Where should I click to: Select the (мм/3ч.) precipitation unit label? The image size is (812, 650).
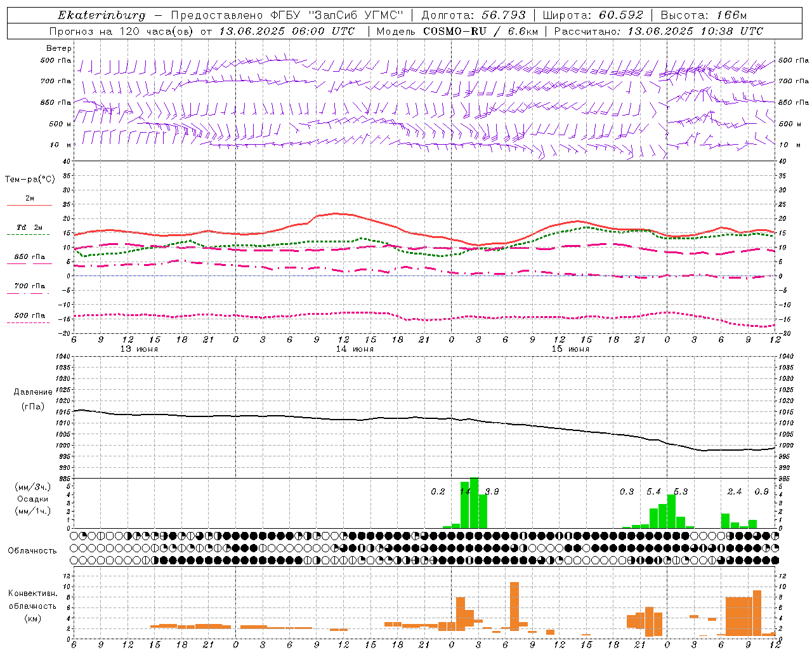coord(33,487)
